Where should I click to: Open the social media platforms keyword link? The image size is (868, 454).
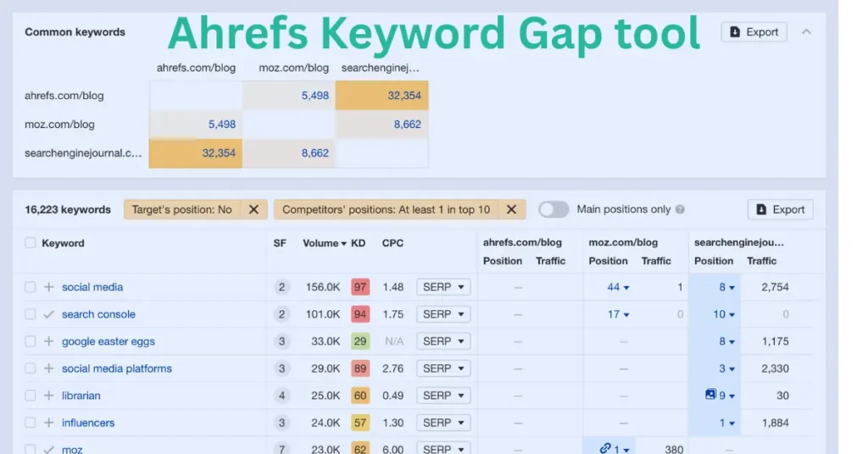coord(117,368)
